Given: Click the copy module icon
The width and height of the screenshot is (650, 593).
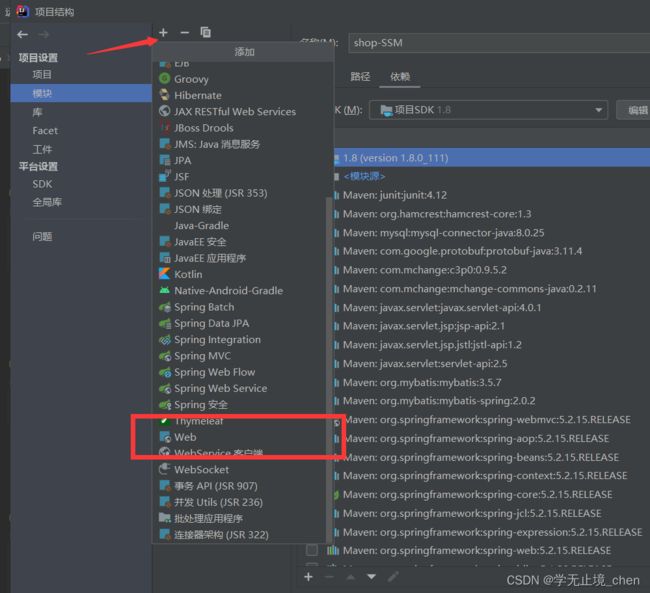Looking at the screenshot, I should pyautogui.click(x=206, y=32).
